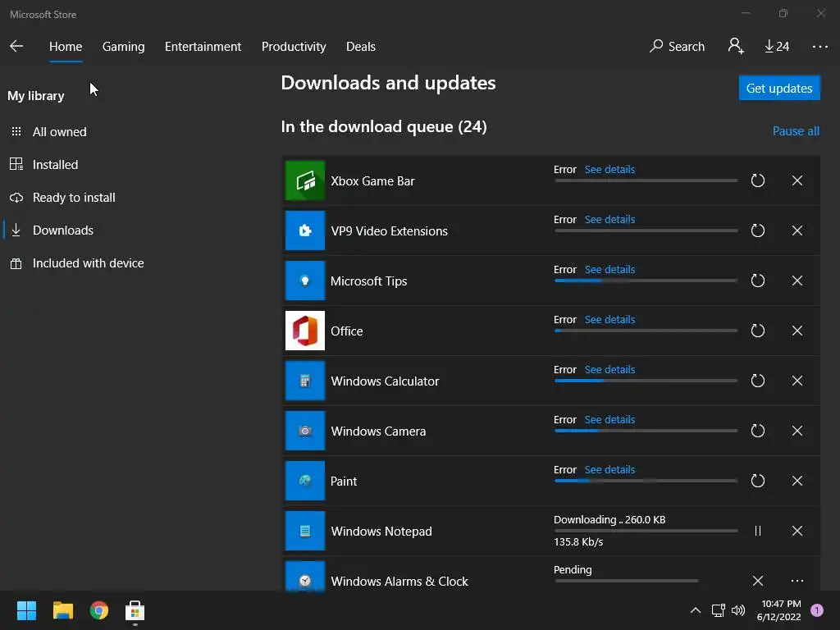Cancel the VP9 Video Extensions download
The height and width of the screenshot is (630, 840).
(x=797, y=231)
